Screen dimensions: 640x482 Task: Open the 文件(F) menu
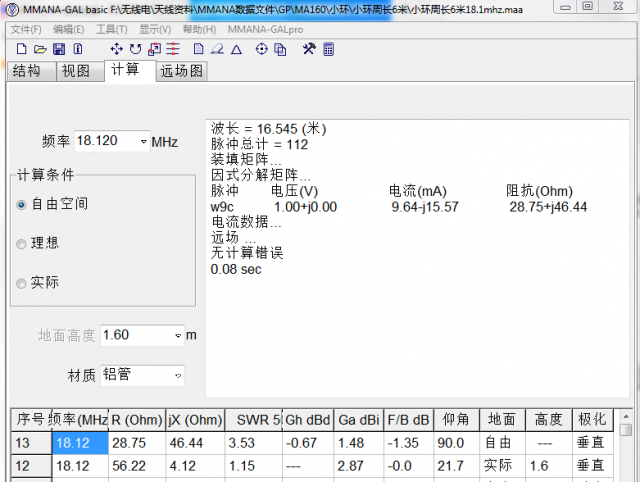tap(26, 29)
